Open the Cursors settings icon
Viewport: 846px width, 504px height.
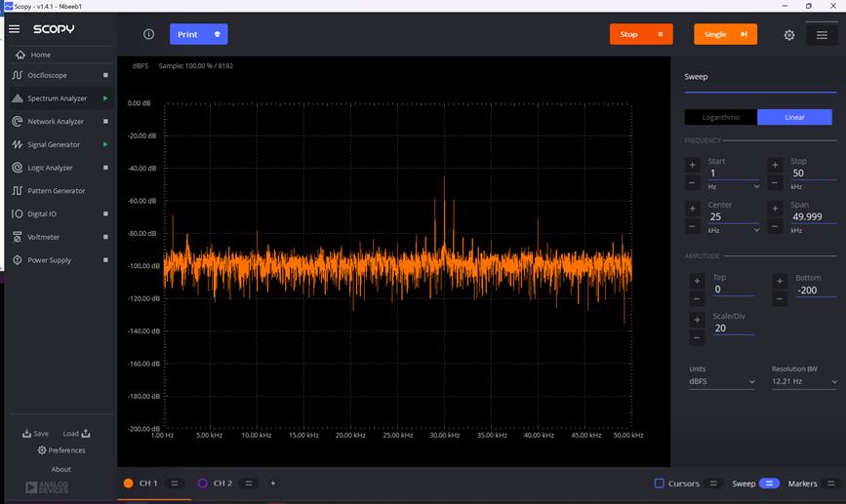click(x=713, y=484)
